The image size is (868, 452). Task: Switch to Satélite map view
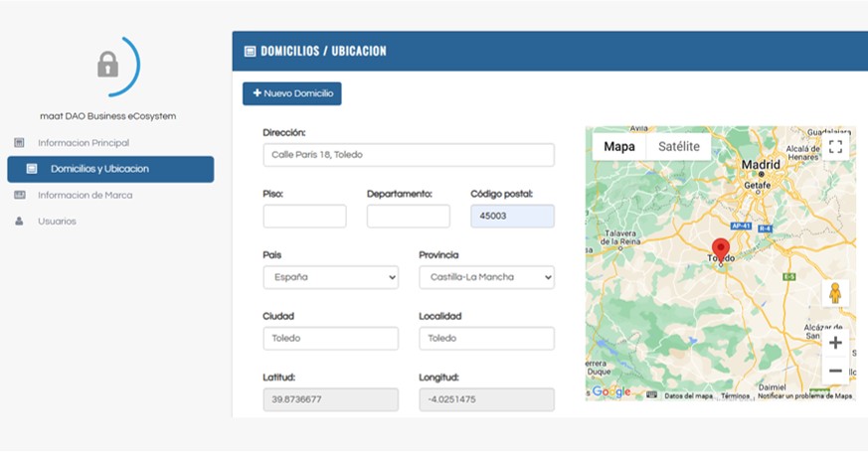(678, 147)
